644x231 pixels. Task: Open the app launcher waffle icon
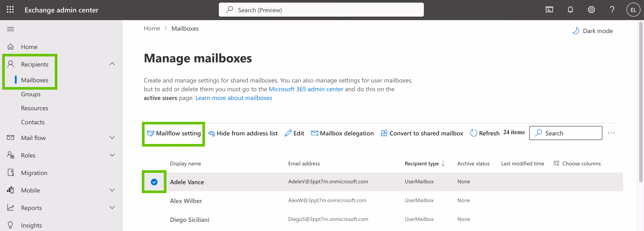click(x=10, y=9)
